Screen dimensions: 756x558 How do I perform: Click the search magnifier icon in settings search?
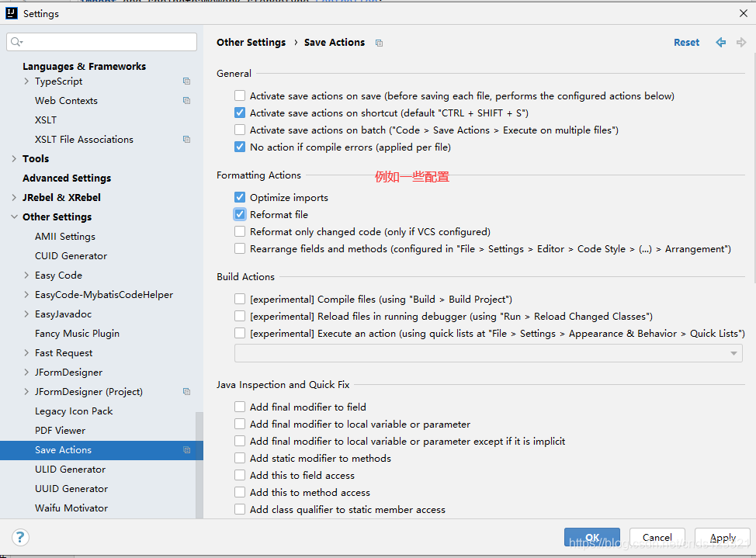tap(16, 42)
